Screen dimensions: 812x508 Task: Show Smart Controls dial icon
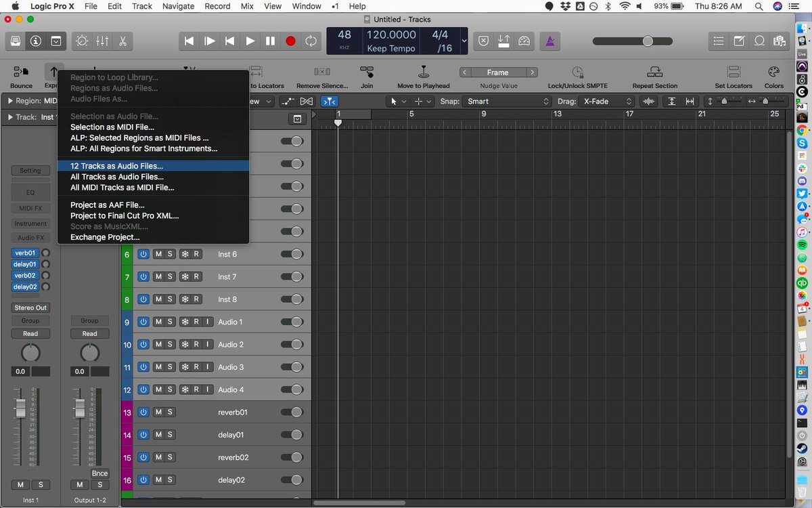[x=83, y=41]
